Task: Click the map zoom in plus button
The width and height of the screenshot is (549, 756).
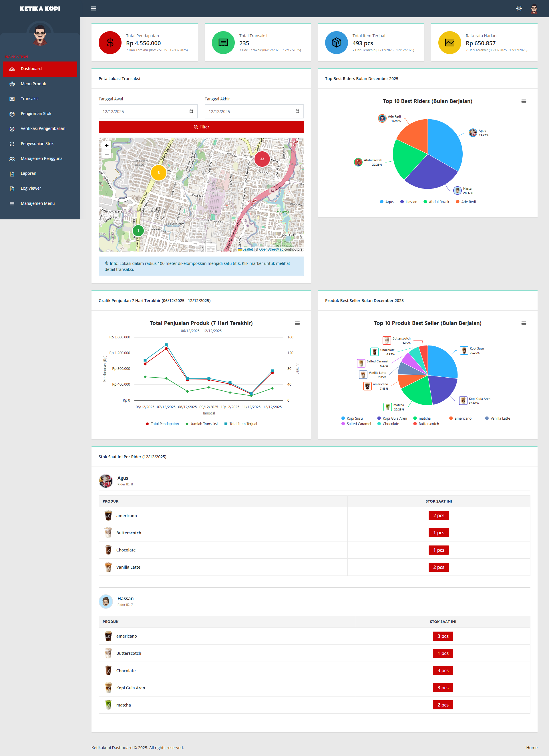Action: pyautogui.click(x=107, y=145)
